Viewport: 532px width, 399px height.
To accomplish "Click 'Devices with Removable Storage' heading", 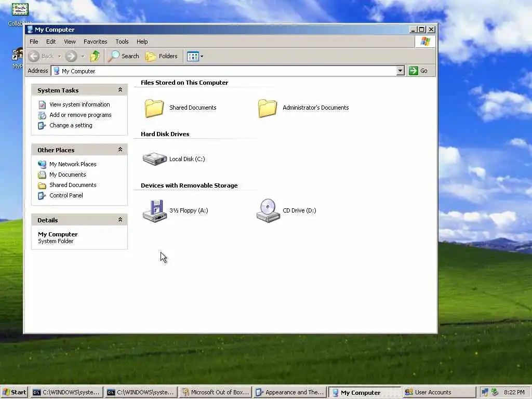I will coord(189,185).
